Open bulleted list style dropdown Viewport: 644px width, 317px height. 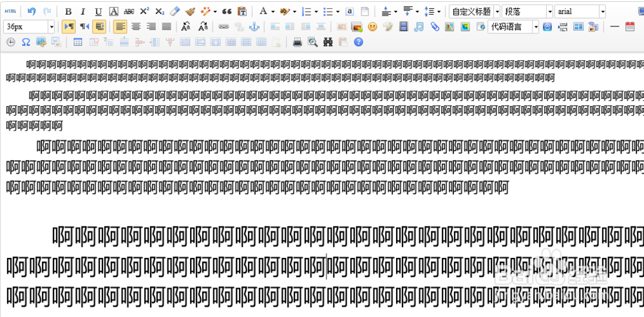pyautogui.click(x=337, y=12)
